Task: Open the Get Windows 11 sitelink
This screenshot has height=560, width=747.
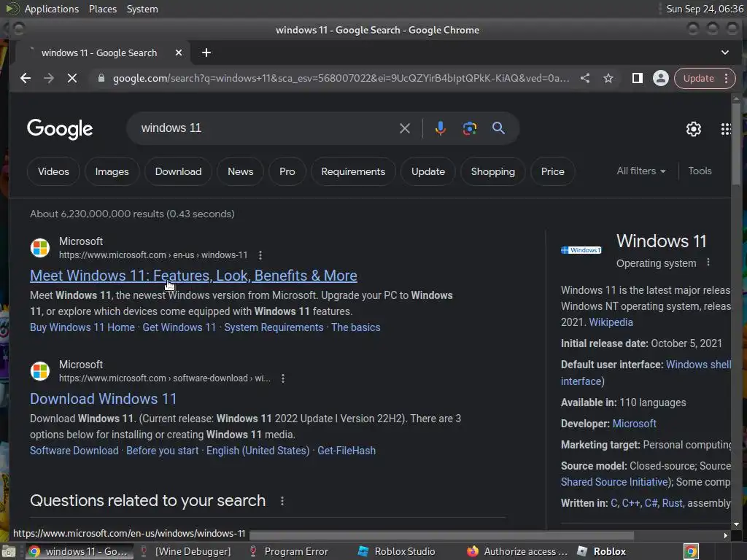Action: coord(179,327)
